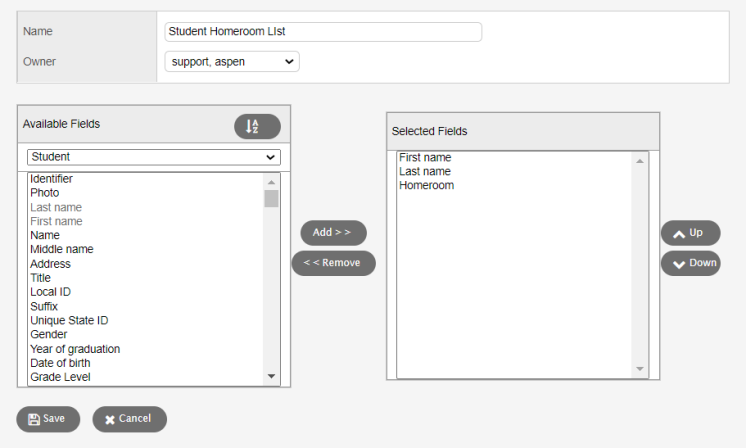Pick Unique State ID field
The height and width of the screenshot is (448, 746).
tap(69, 321)
